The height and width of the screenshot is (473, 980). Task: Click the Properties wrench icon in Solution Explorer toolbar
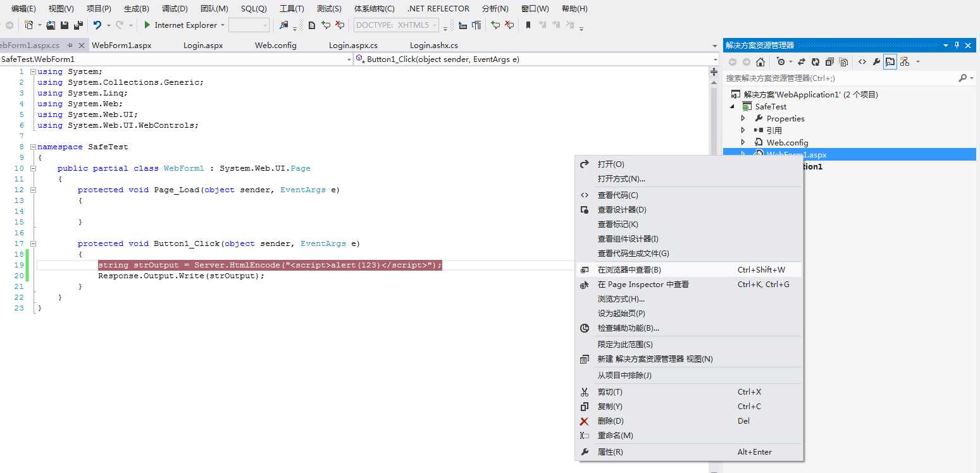[x=876, y=61]
